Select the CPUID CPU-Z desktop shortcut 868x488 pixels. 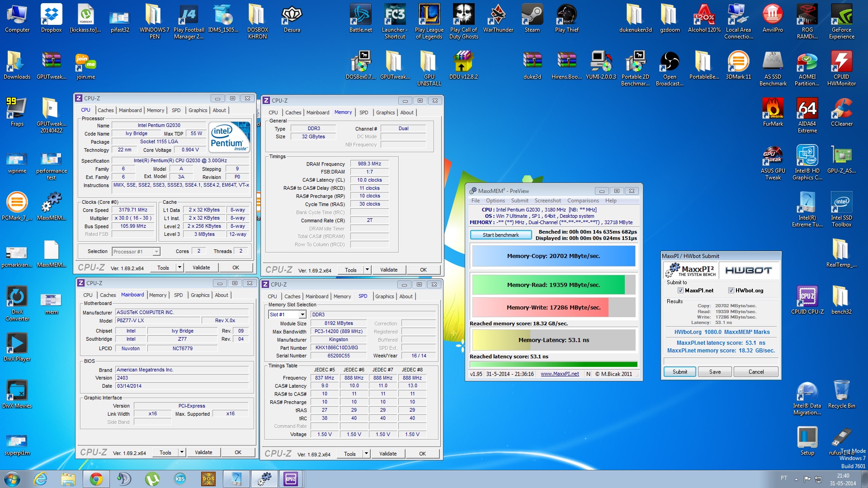(807, 300)
